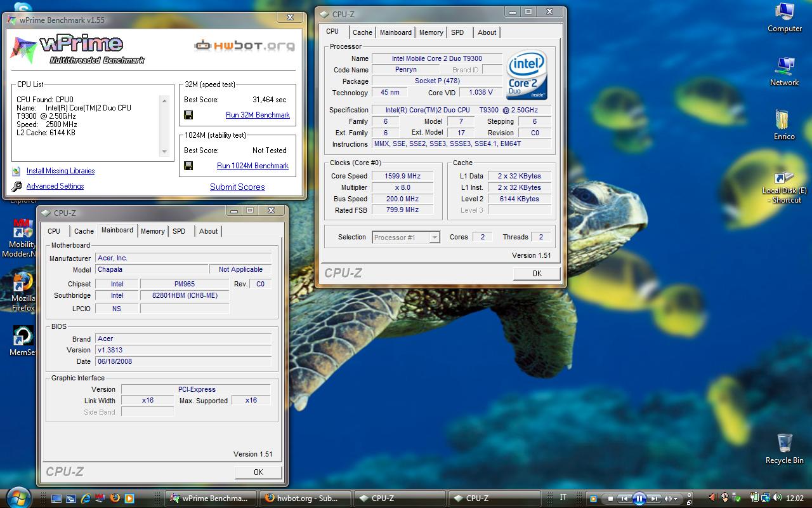The width and height of the screenshot is (812, 508).
Task: Stop playback in media player toolbar
Action: point(610,498)
